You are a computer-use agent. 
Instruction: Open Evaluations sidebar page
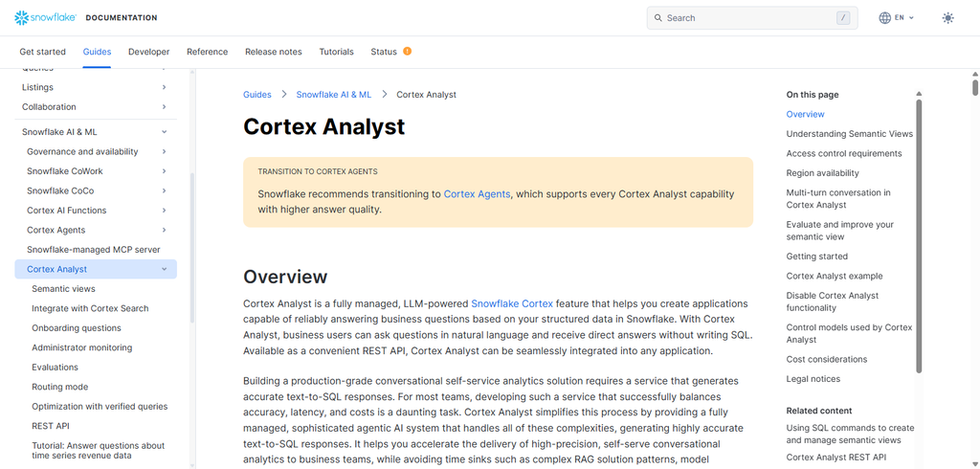pyautogui.click(x=55, y=368)
